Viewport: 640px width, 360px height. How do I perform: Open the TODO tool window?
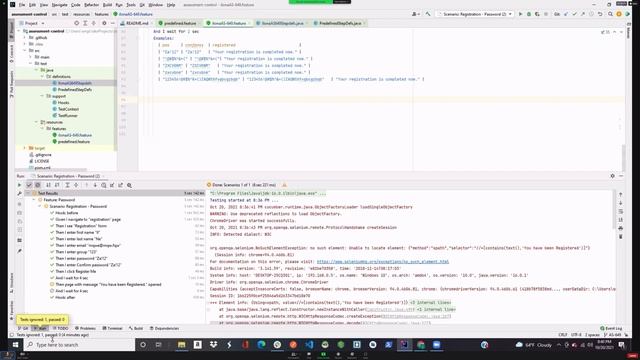[61, 328]
